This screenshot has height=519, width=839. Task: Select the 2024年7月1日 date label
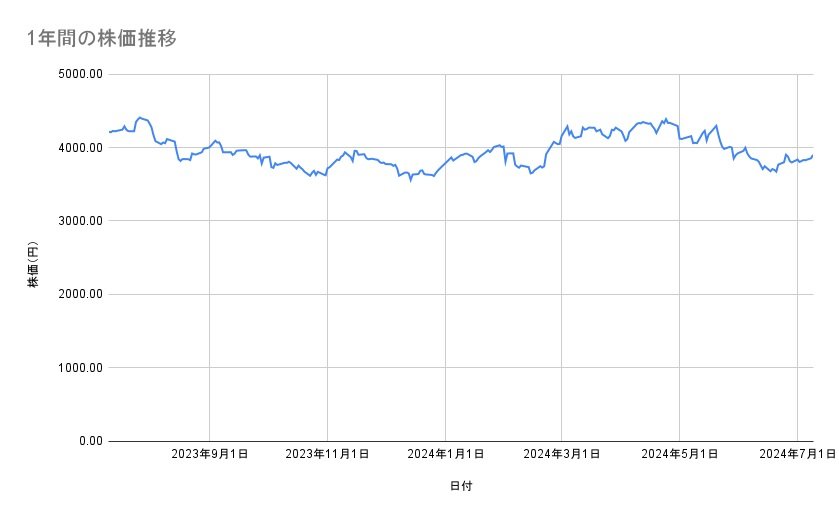(x=797, y=455)
